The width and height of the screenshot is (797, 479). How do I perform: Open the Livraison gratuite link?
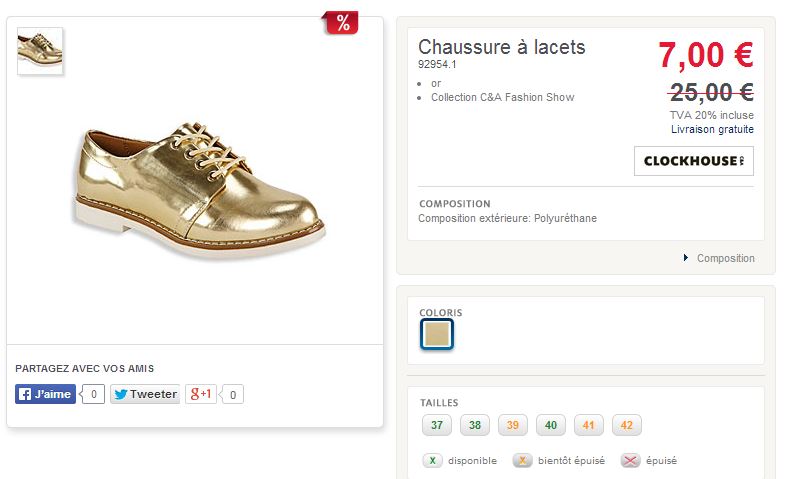point(712,129)
